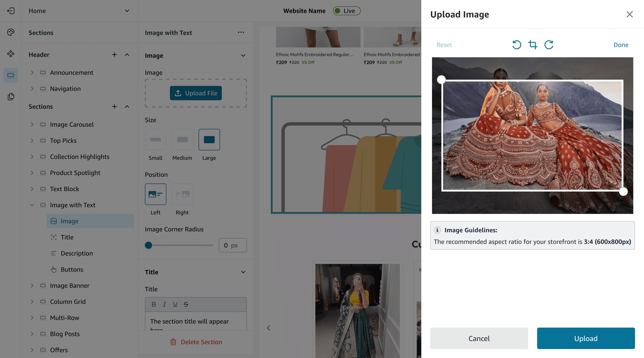Click the Upload button
The height and width of the screenshot is (358, 644).
click(586, 338)
